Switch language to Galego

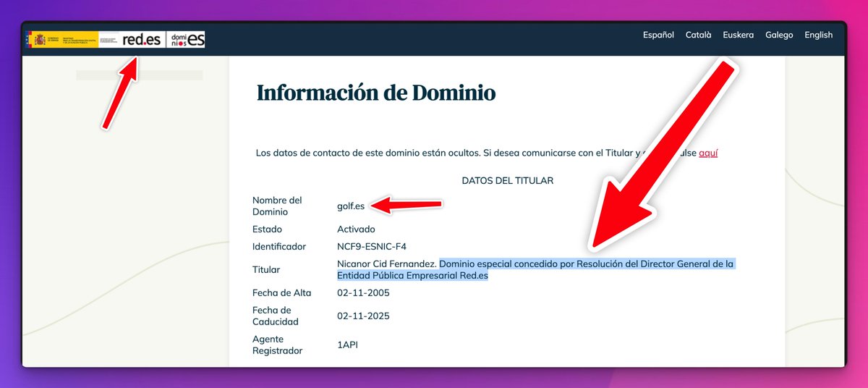coord(779,35)
